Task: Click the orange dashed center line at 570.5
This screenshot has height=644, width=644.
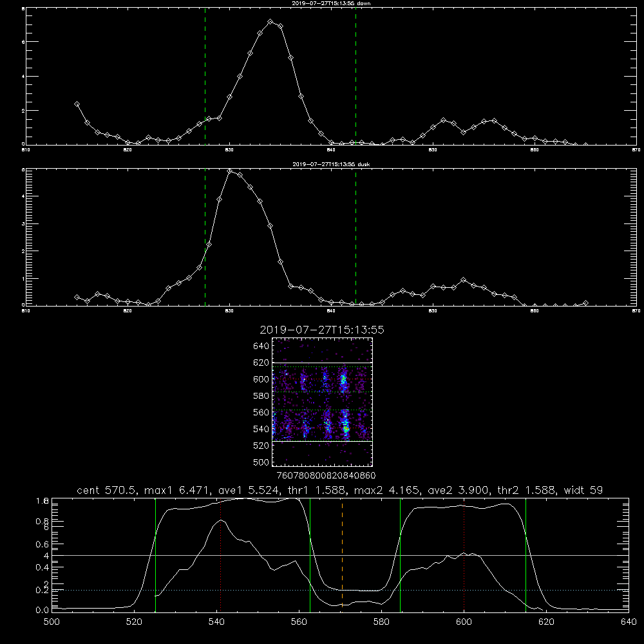Action: coord(342,555)
